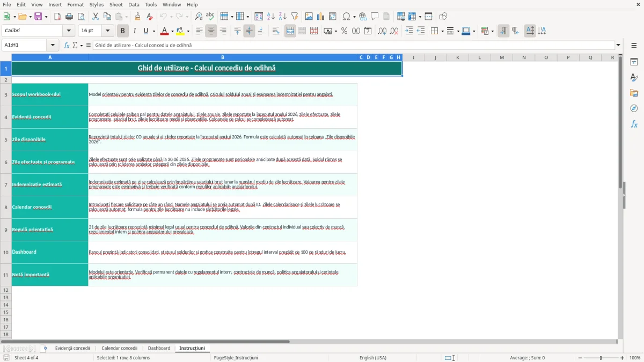This screenshot has height=362, width=644.
Task: Toggle Align Right
Action: click(223, 31)
